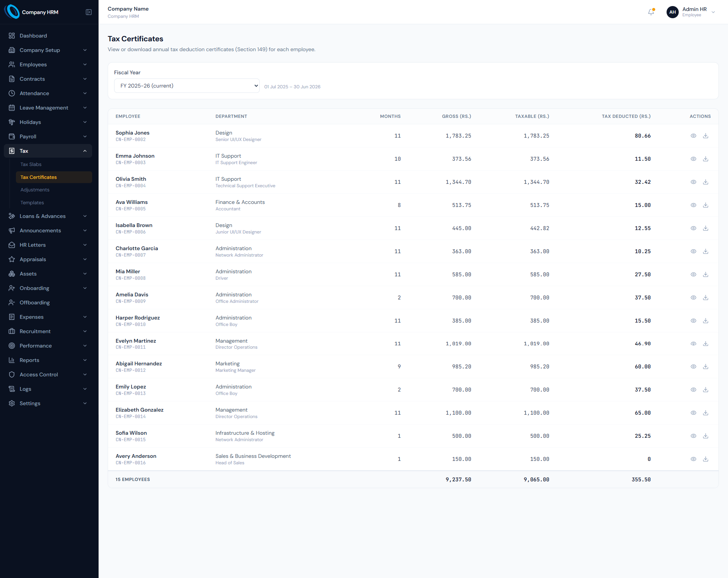Screen dimensions: 728x578
Task: Click Charlotte Garcia employee name
Action: pyautogui.click(x=137, y=248)
